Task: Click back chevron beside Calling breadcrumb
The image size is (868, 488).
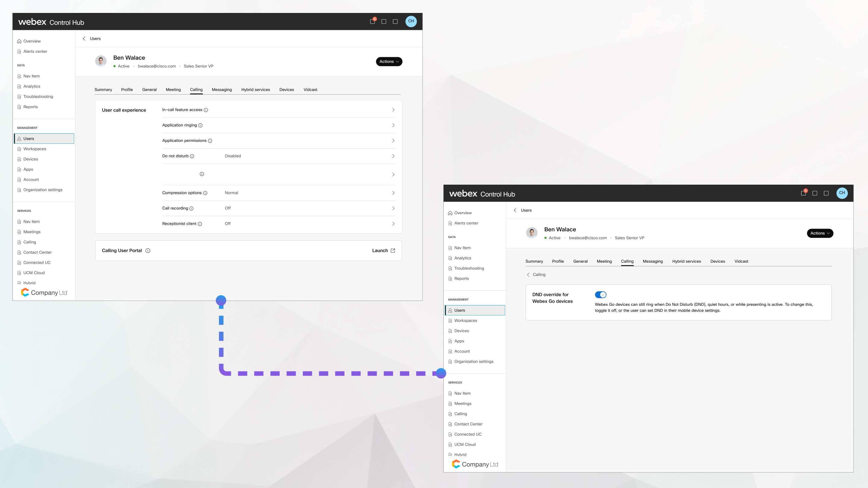Action: coord(528,275)
